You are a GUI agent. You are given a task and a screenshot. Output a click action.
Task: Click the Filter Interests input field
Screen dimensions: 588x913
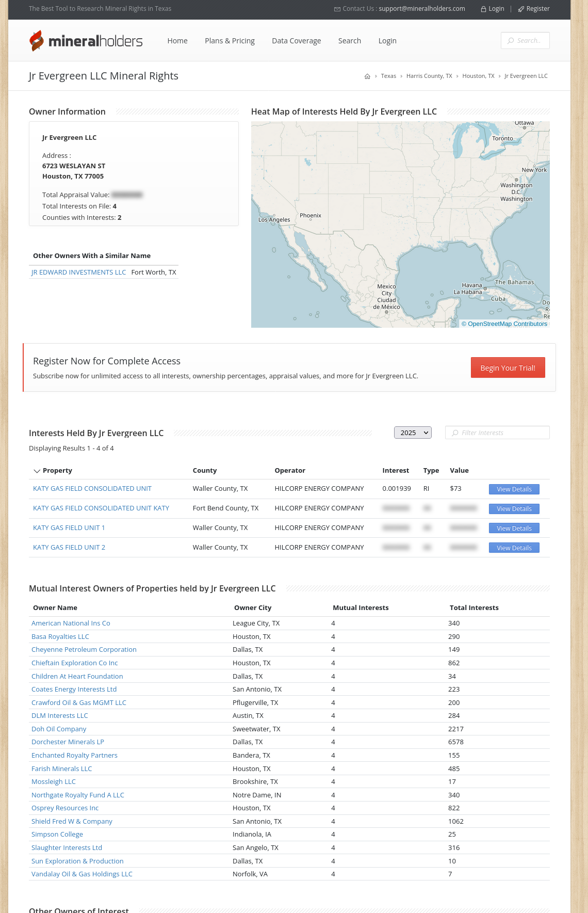pos(497,433)
